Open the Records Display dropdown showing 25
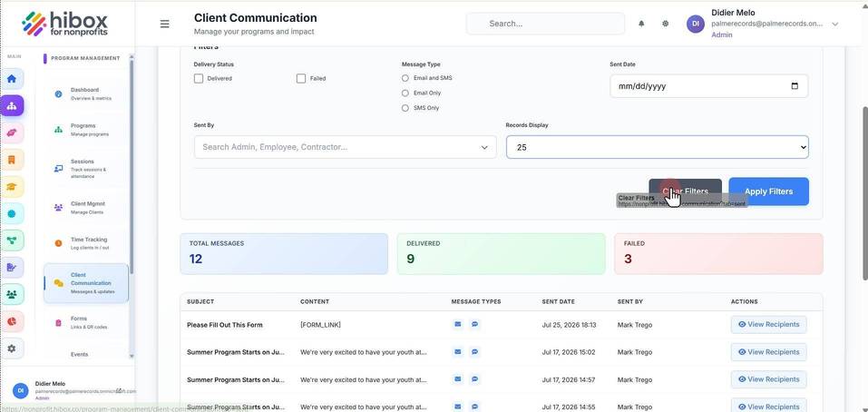This screenshot has height=412, width=868. 657,147
